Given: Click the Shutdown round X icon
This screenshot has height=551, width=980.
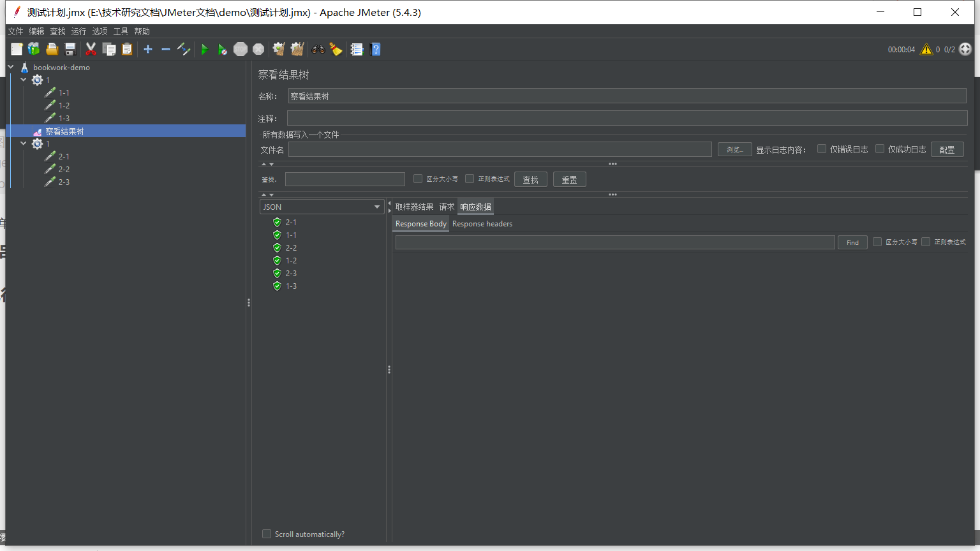Looking at the screenshot, I should [258, 49].
